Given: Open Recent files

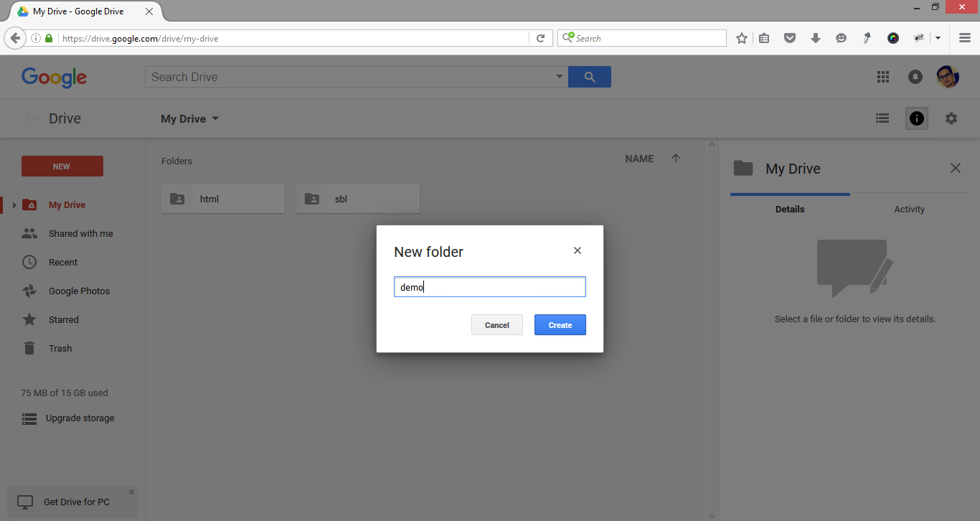Looking at the screenshot, I should tap(63, 262).
